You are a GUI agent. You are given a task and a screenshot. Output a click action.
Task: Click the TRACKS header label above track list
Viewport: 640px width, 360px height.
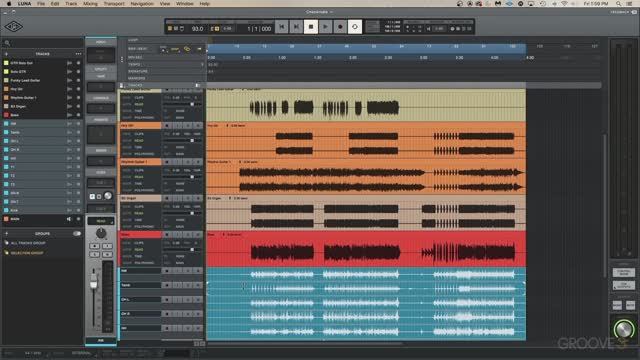coord(42,54)
